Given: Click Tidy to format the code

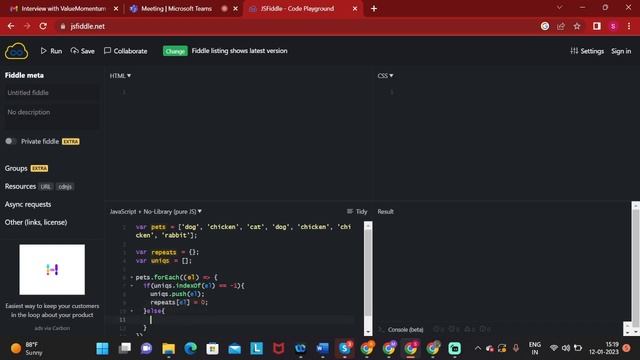Looking at the screenshot, I should coord(357,211).
